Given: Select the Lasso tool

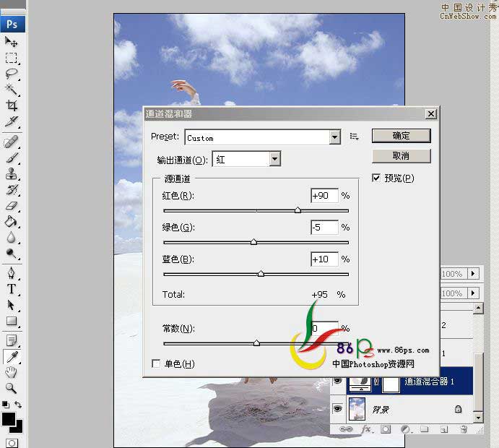Looking at the screenshot, I should [12, 74].
